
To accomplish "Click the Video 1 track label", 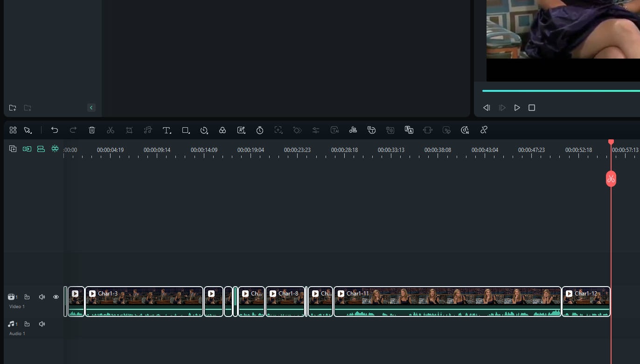I will tap(17, 307).
